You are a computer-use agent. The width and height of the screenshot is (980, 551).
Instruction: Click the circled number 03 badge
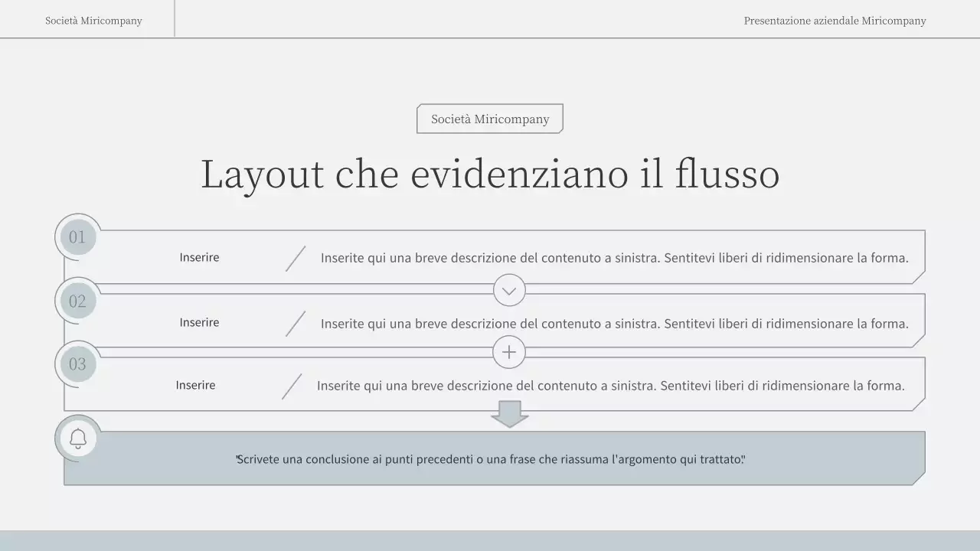(x=77, y=364)
